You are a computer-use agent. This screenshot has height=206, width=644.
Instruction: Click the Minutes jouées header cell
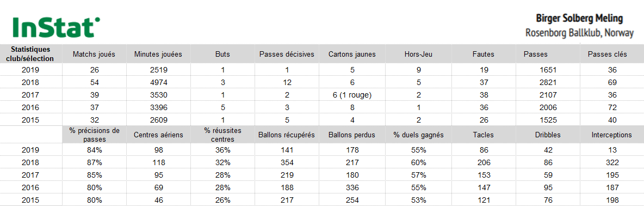pos(158,54)
